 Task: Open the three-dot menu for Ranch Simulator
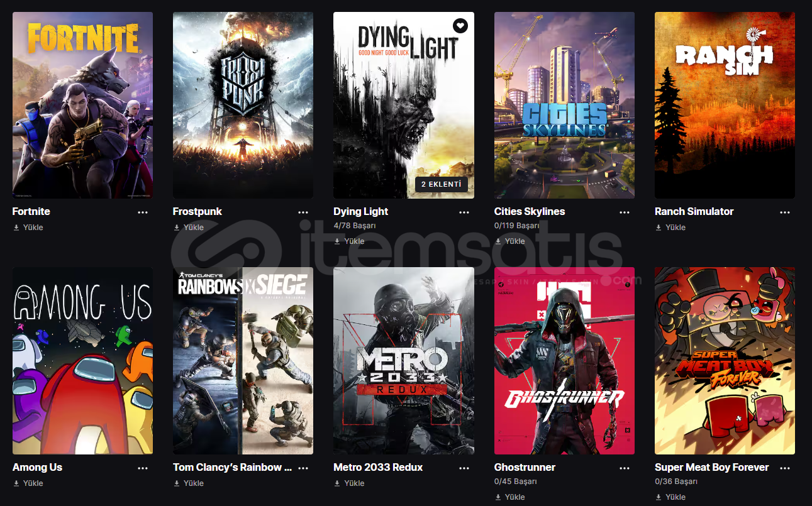pyautogui.click(x=785, y=212)
